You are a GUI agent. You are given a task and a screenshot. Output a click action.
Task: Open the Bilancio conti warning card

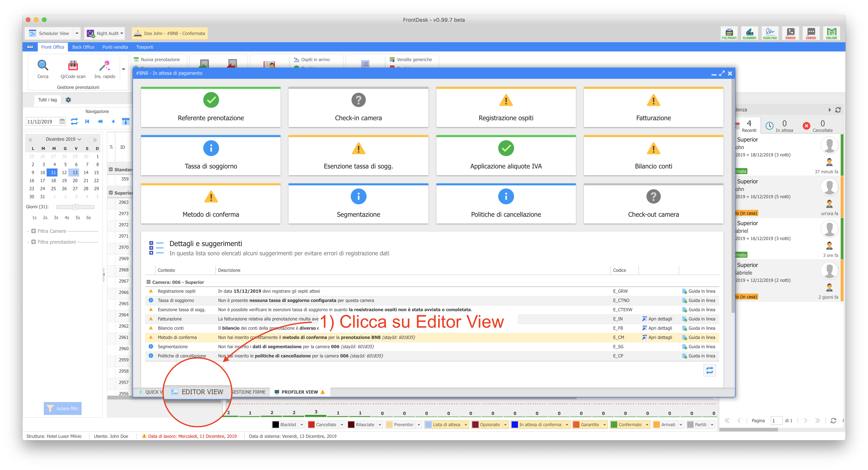coord(653,155)
